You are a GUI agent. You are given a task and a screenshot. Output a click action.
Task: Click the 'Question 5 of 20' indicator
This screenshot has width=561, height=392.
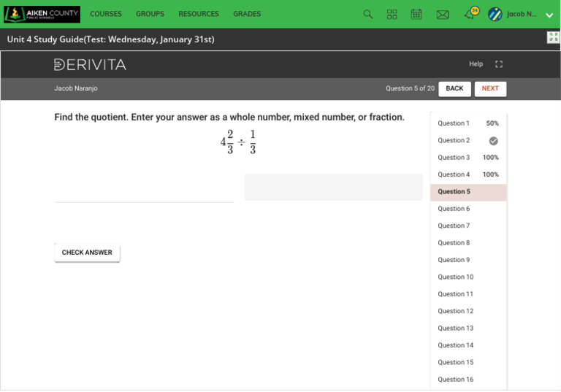[410, 88]
